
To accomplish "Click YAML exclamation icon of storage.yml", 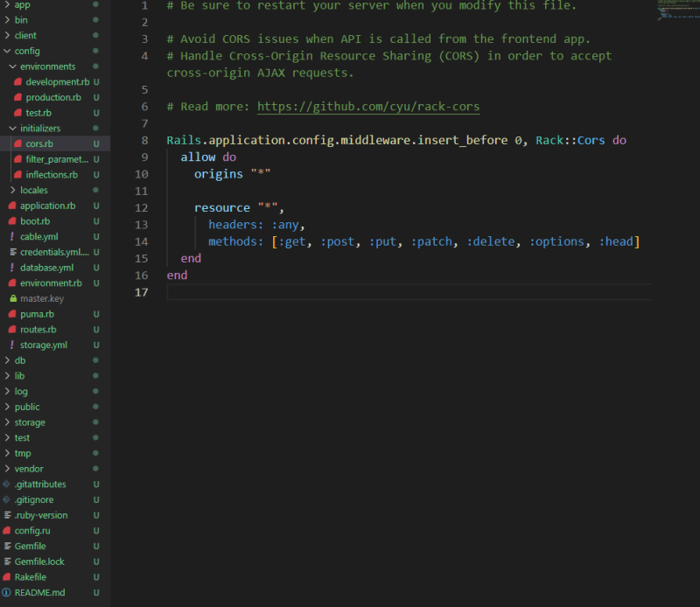I will point(12,345).
